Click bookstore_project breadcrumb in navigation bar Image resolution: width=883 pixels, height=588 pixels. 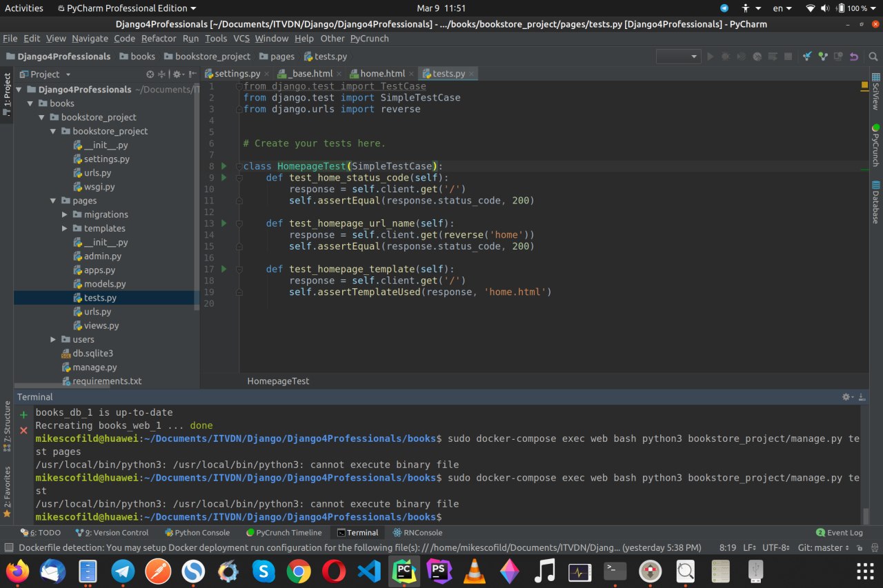pos(206,57)
